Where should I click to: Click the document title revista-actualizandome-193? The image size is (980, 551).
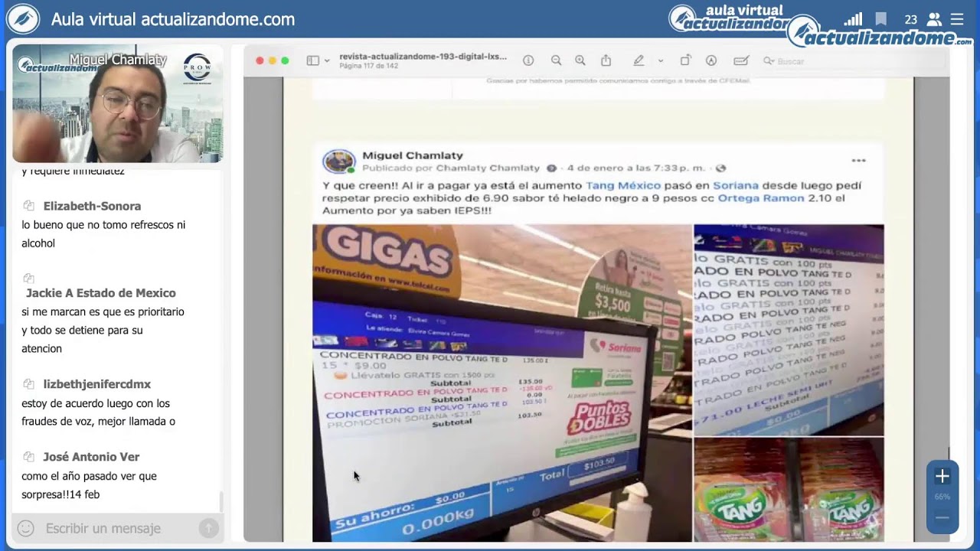pos(423,57)
